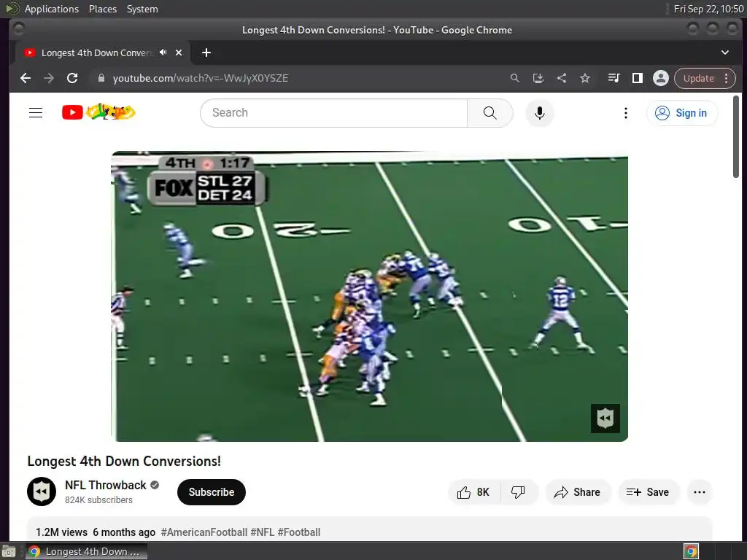Click the 824K subscribers text

point(98,500)
